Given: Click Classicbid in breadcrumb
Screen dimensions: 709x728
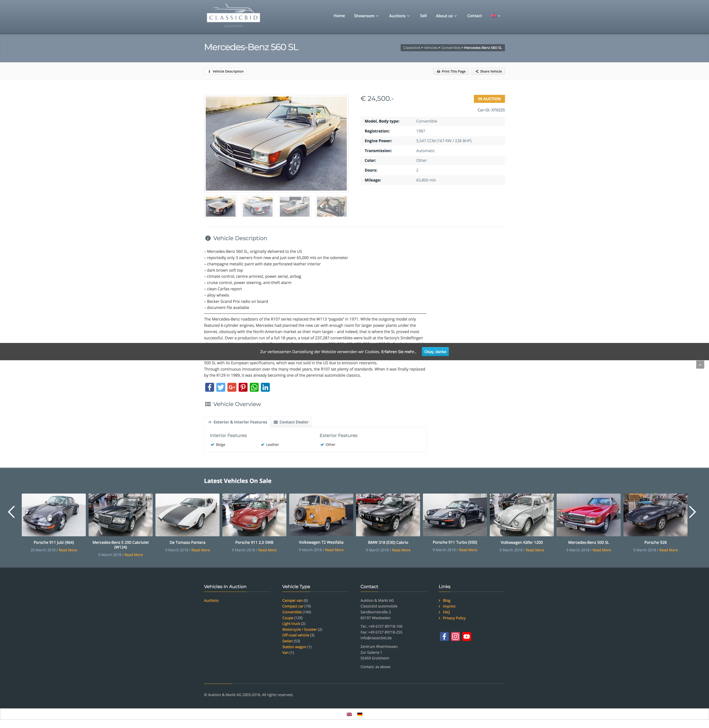Looking at the screenshot, I should tap(411, 48).
